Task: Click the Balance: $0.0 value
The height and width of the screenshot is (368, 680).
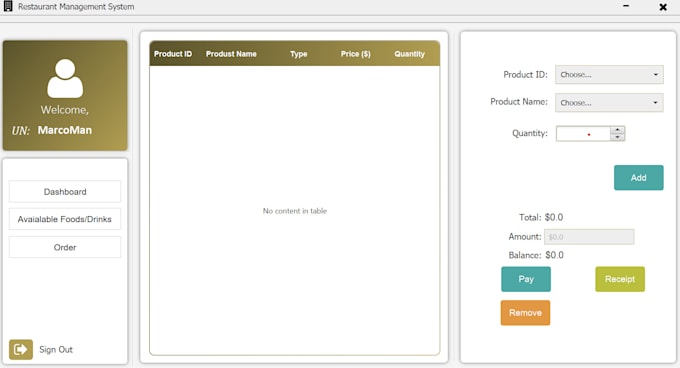Action: pyautogui.click(x=554, y=255)
